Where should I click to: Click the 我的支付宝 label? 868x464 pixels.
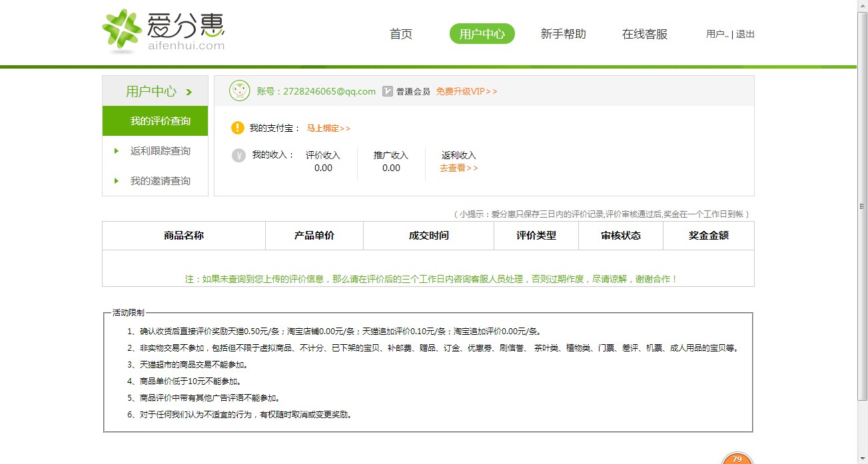pyautogui.click(x=275, y=128)
